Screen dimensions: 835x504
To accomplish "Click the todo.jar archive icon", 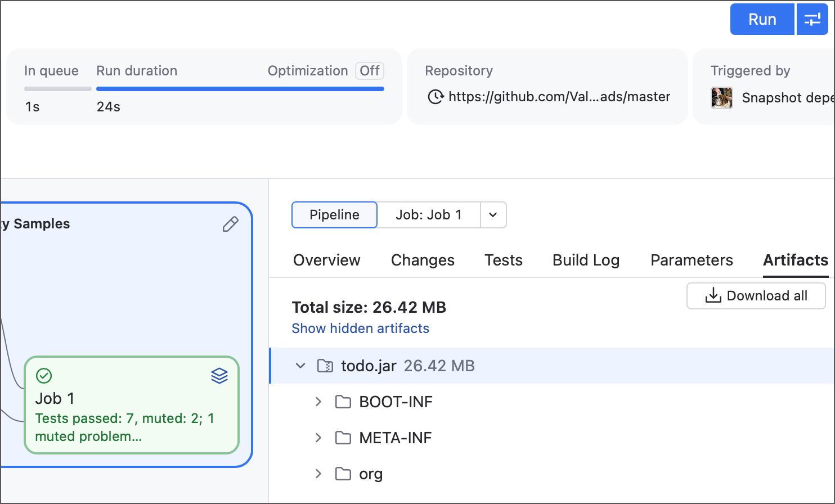I will coord(325,366).
